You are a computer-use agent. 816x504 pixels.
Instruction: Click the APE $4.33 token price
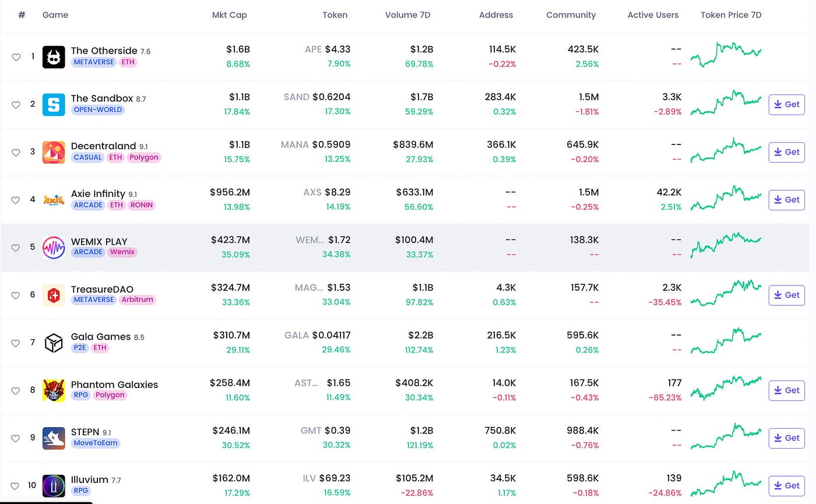[x=328, y=50]
